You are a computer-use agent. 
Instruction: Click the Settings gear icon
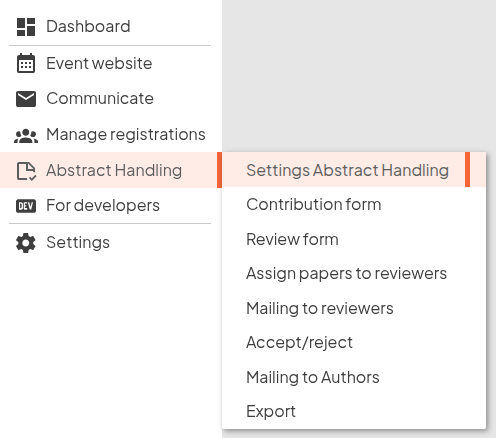[26, 243]
